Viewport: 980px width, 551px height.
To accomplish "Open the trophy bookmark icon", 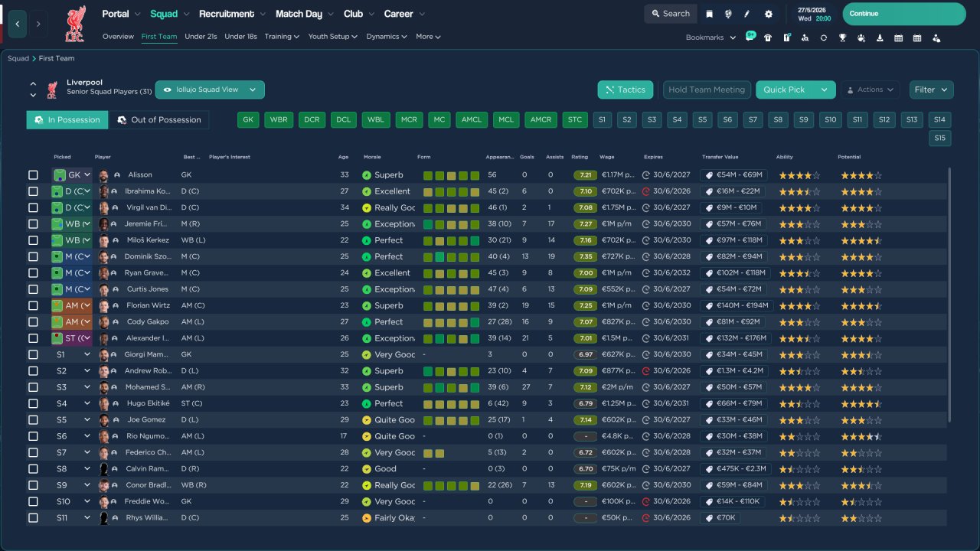I will coord(842,37).
